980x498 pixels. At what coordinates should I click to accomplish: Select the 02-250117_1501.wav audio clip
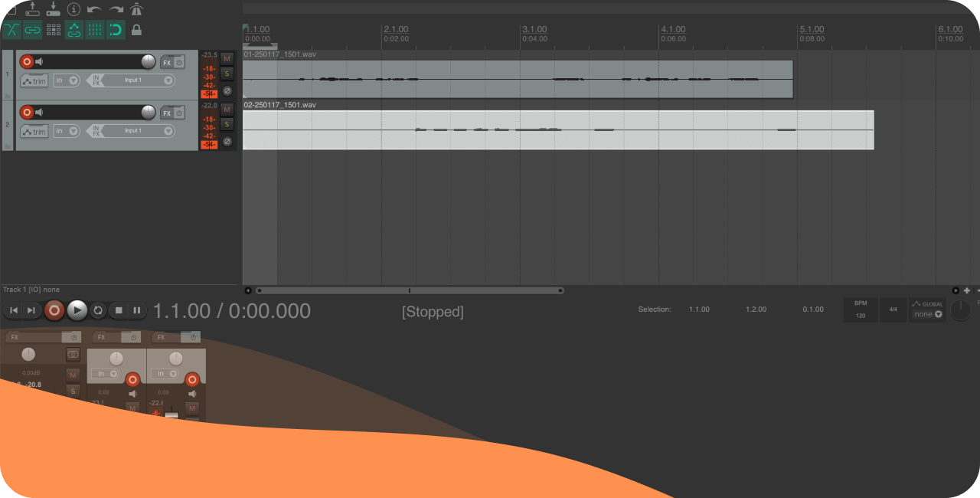[x=557, y=139]
